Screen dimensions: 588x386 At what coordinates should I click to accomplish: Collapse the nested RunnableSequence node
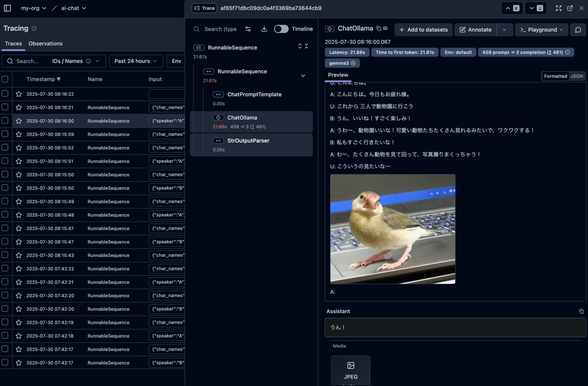click(303, 76)
